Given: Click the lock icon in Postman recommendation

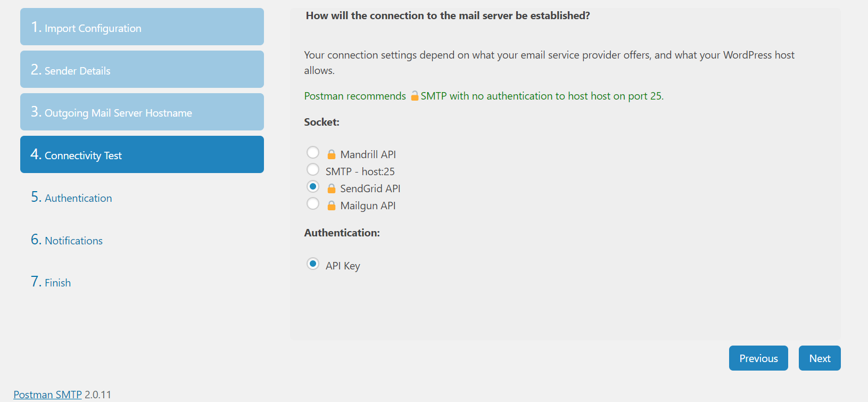Looking at the screenshot, I should click(x=415, y=96).
